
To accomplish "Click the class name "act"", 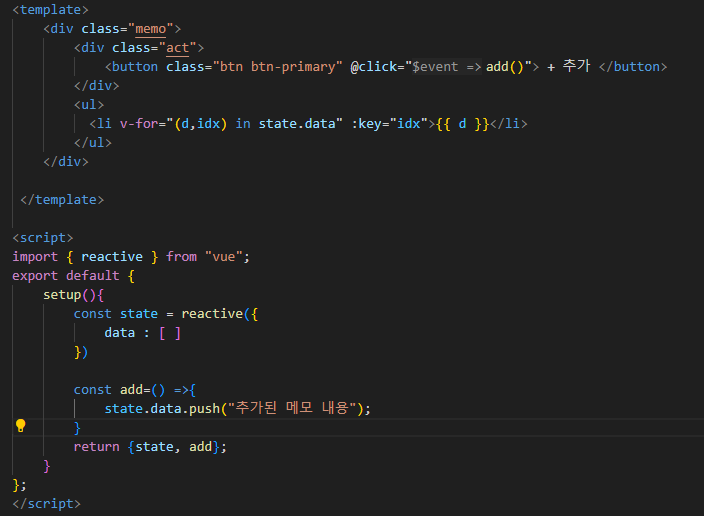I will (177, 48).
